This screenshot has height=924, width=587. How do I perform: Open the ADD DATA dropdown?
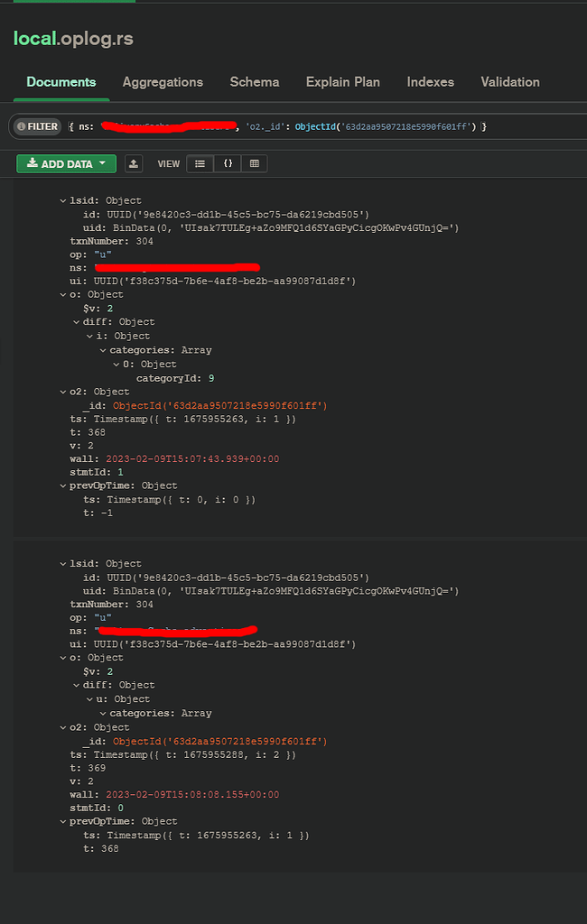click(66, 163)
